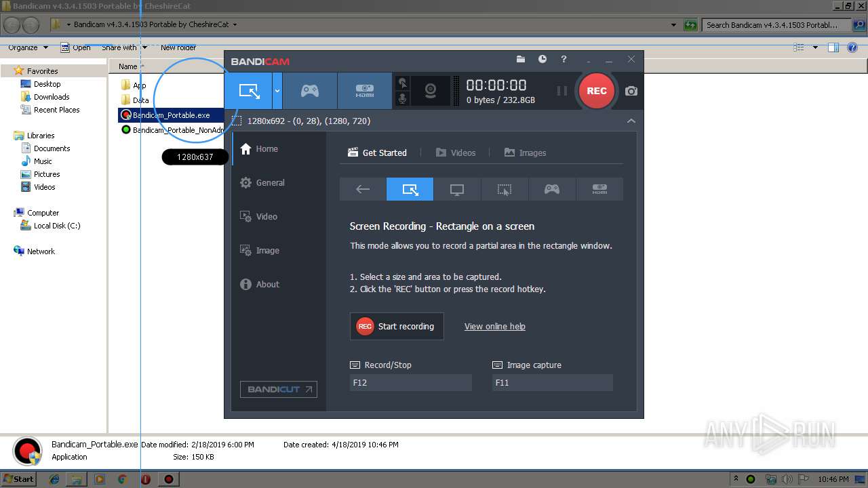Open the output folder icon in title bar
Image resolution: width=868 pixels, height=488 pixels.
point(521,60)
